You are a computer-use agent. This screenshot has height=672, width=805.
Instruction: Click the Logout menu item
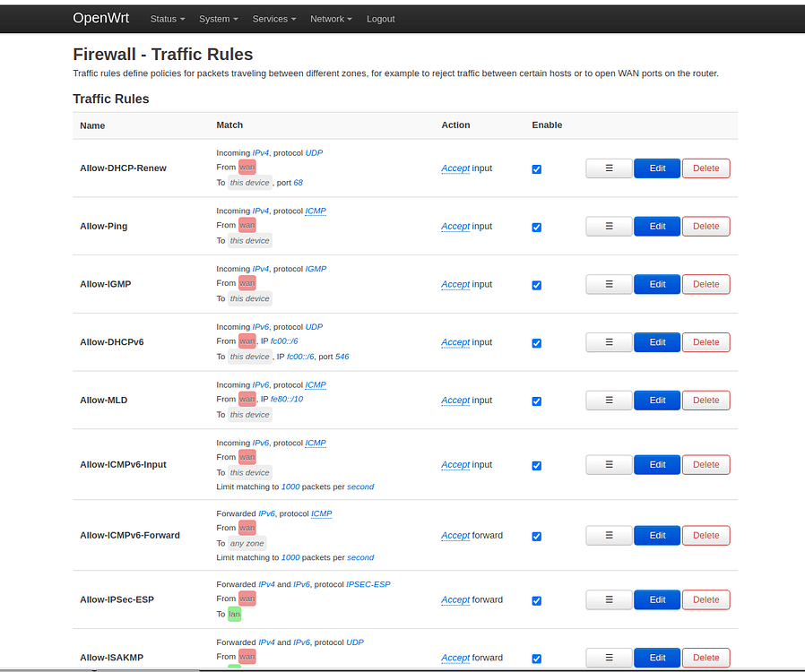(380, 19)
